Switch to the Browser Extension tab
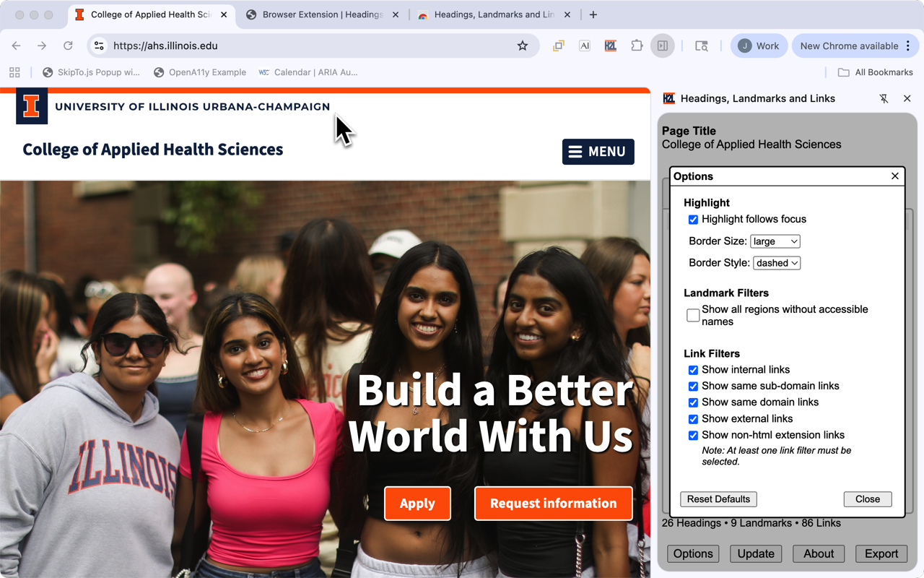 click(321, 14)
